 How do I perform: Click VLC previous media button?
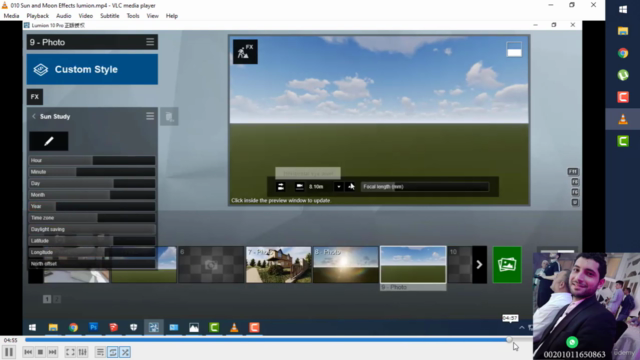point(28,352)
